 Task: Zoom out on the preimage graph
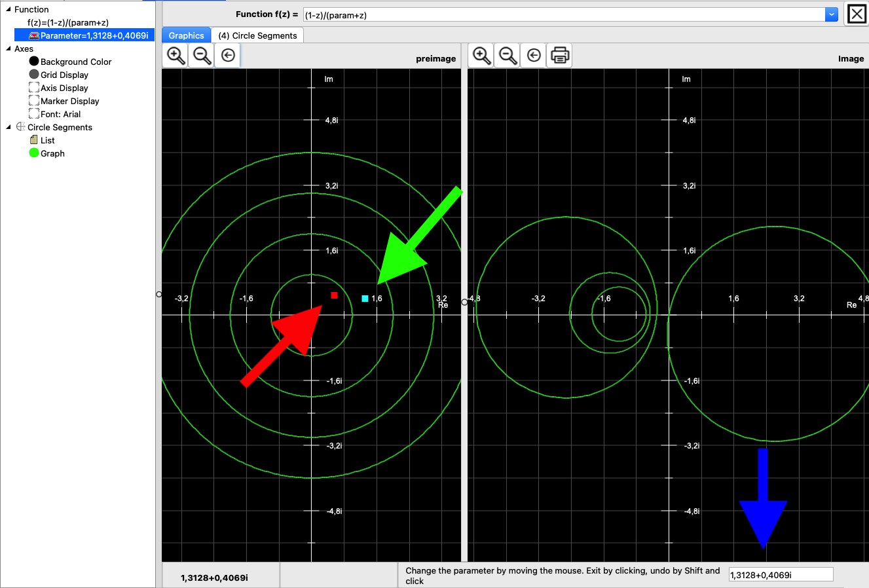202,56
